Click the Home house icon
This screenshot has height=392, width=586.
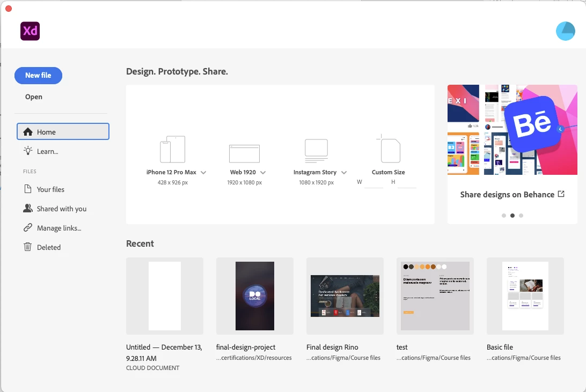click(x=28, y=132)
